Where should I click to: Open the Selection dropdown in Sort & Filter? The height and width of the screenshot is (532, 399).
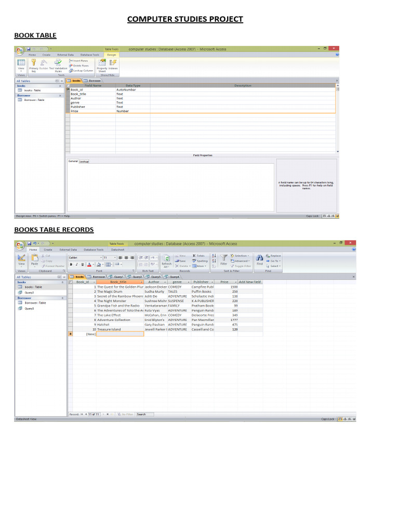pyautogui.click(x=240, y=256)
